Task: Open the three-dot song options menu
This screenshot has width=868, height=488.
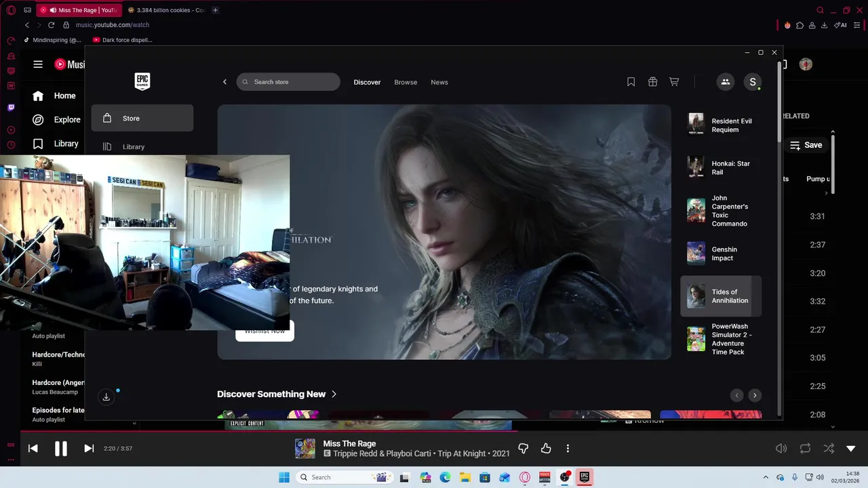Action: [568, 448]
